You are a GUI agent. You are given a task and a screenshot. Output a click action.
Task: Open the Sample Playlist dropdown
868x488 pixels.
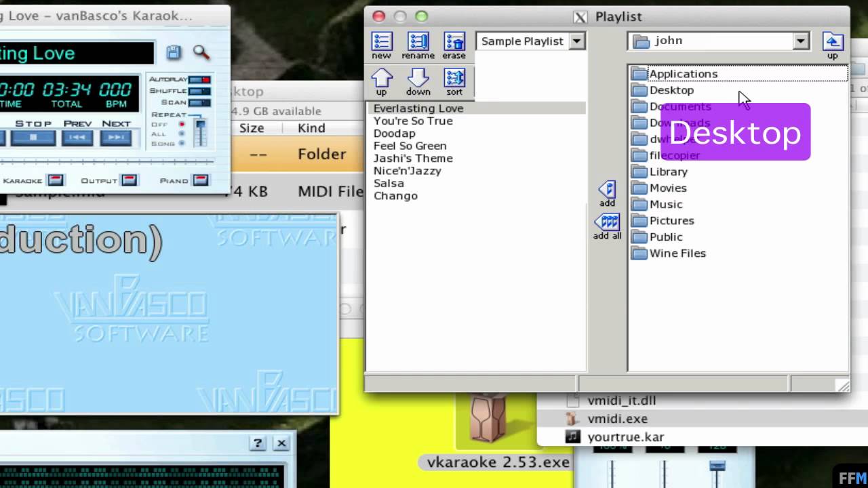(576, 41)
